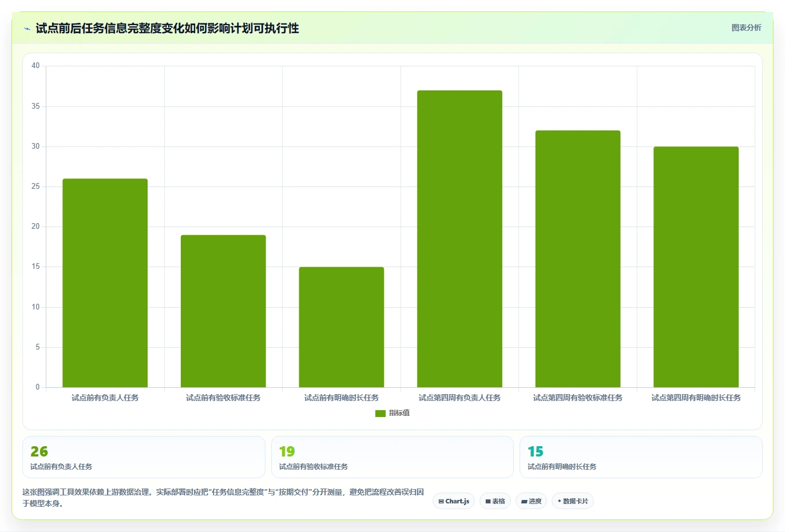
Task: Click the 图表分析 label in header
Action: tap(746, 27)
